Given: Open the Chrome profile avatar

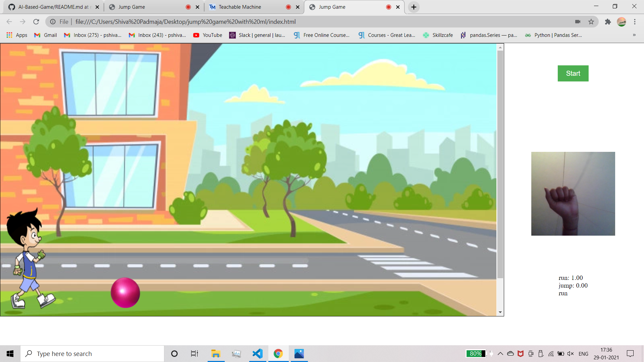Looking at the screenshot, I should (622, 22).
